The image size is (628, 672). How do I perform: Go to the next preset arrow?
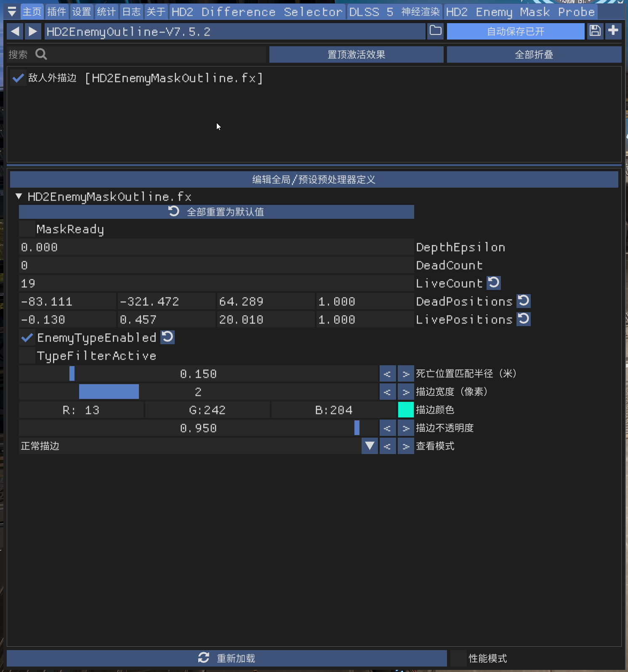33,31
